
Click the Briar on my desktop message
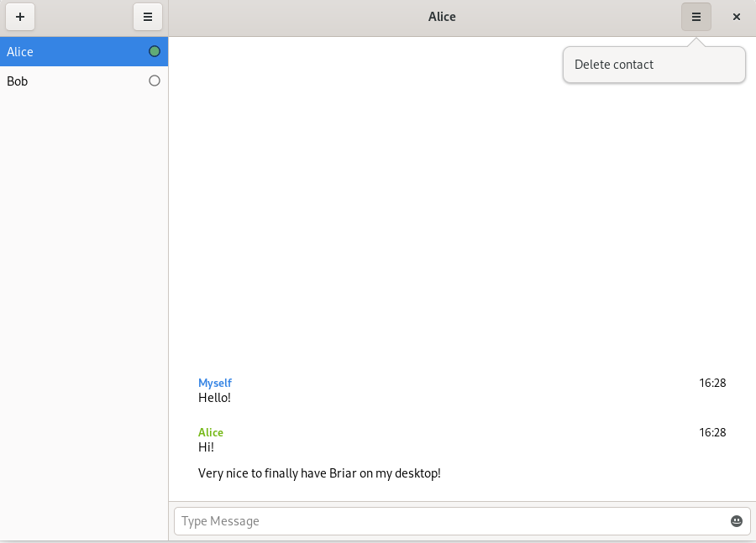point(319,473)
